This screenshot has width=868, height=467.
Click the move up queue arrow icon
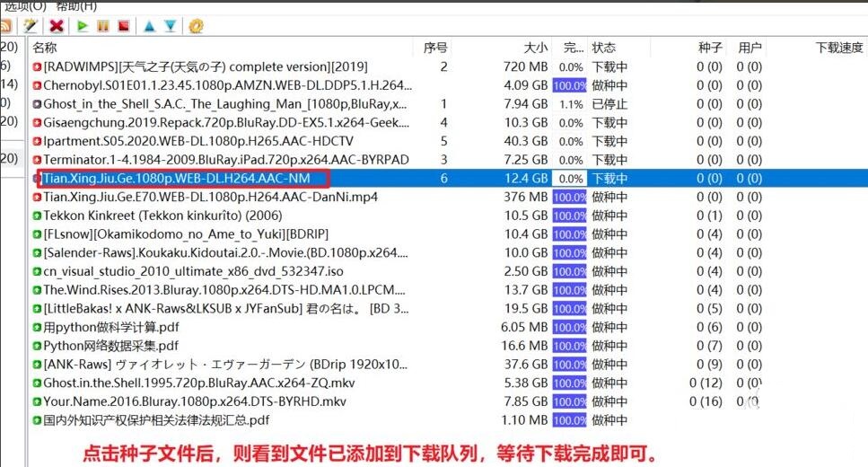(150, 25)
